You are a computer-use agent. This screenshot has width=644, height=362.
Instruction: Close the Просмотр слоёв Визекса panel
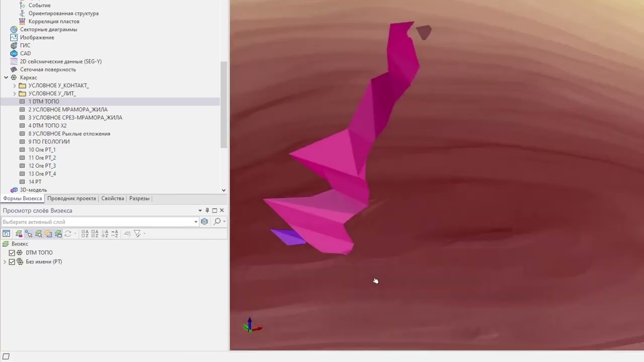coord(222,211)
